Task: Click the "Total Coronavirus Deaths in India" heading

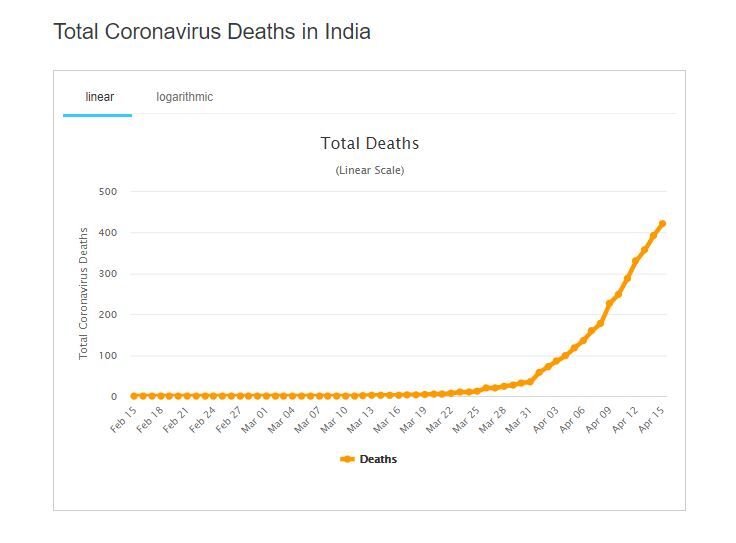Action: 212,32
